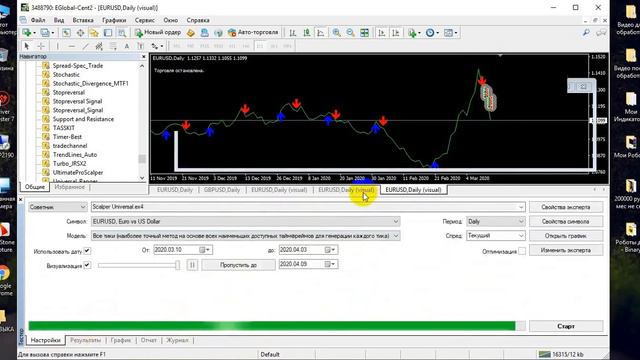The height and width of the screenshot is (360, 640).
Task: Toggle chart auto scroll icon
Action: click(x=382, y=33)
